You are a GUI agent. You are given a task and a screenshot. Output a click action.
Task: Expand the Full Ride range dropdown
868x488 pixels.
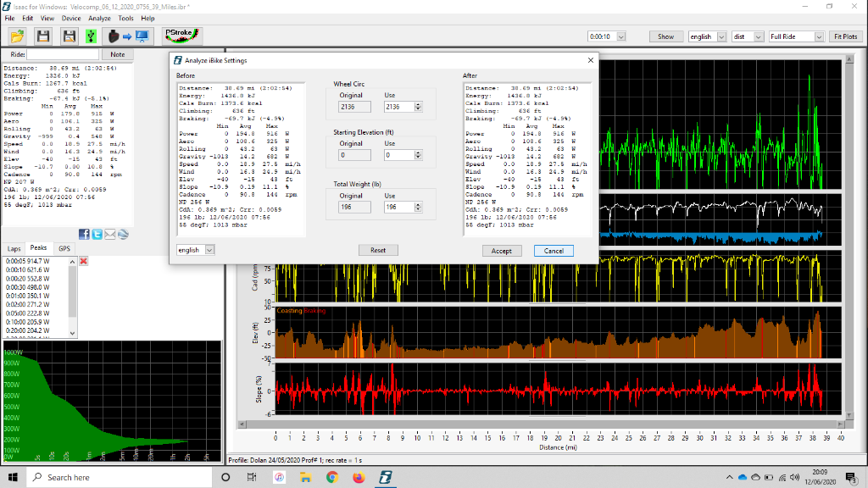coord(819,36)
